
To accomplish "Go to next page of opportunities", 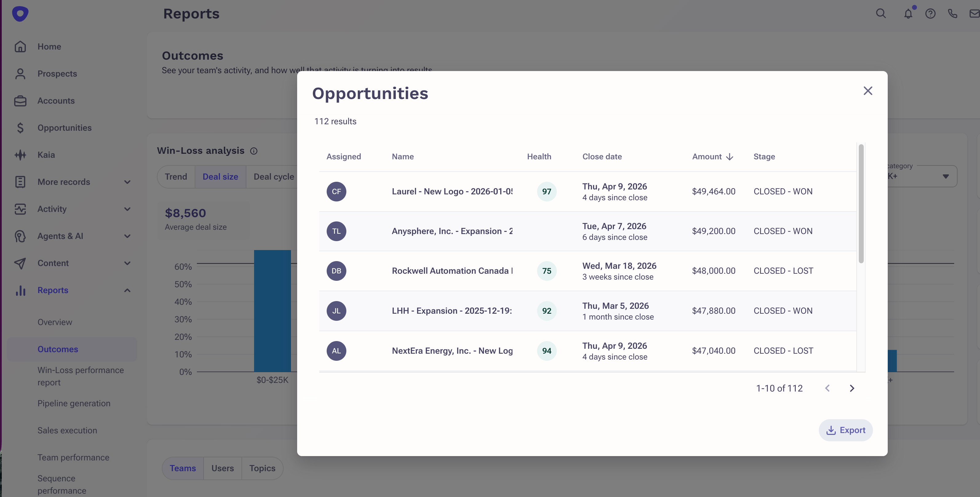I will coord(852,388).
